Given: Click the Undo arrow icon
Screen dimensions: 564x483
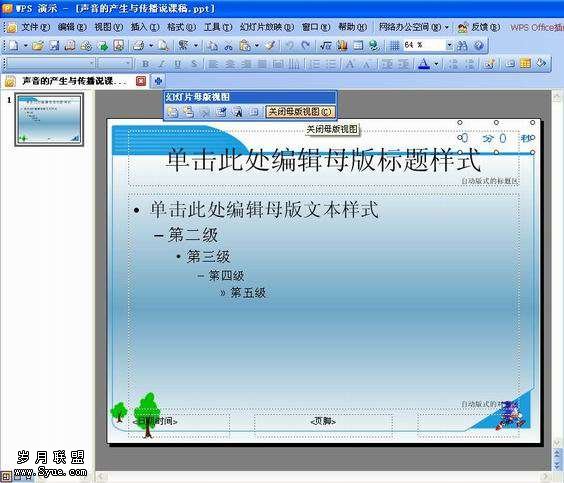Looking at the screenshot, I should (x=289, y=46).
